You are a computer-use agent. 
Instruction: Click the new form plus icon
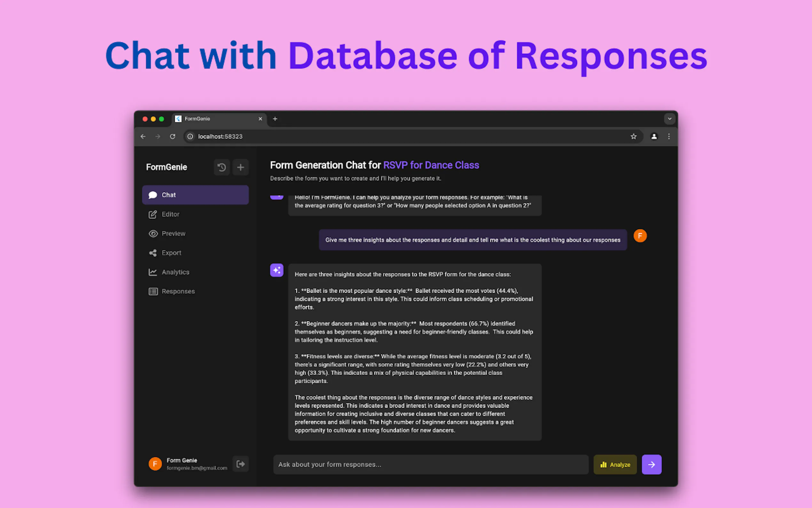(240, 167)
